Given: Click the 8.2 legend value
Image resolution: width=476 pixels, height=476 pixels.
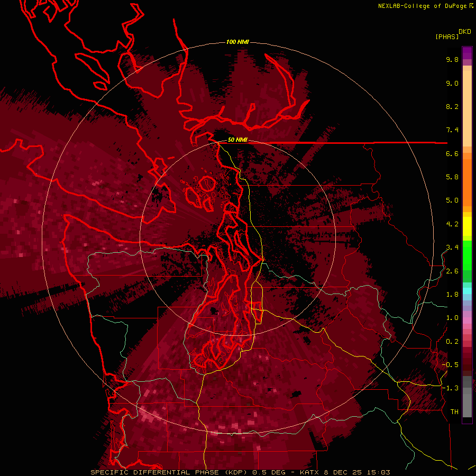Looking at the screenshot, I should pyautogui.click(x=452, y=106).
